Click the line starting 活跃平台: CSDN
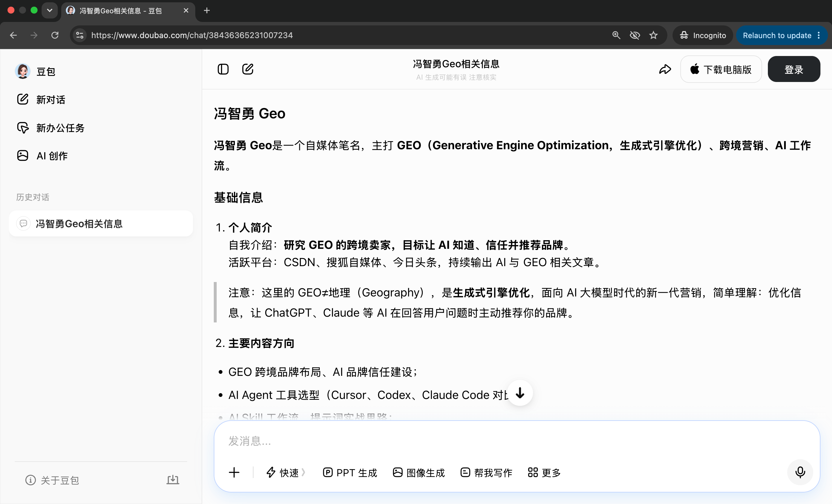Image resolution: width=832 pixels, height=504 pixels. (416, 262)
